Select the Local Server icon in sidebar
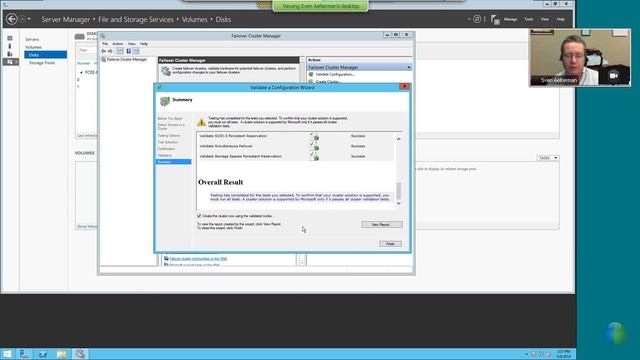The image size is (640, 360). (x=10, y=46)
